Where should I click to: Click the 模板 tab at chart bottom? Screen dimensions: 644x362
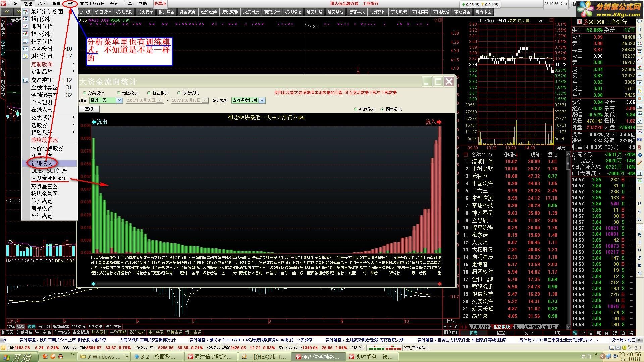(21, 327)
